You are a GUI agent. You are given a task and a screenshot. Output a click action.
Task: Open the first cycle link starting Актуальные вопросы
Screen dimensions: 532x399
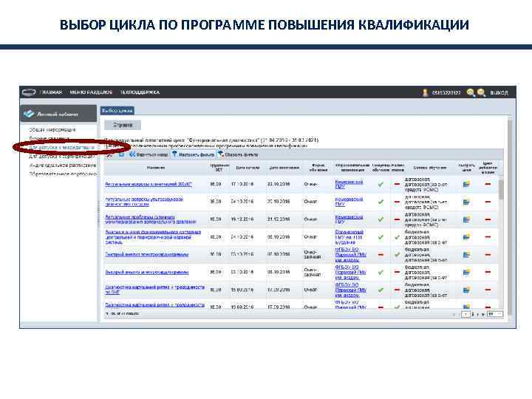[149, 184]
